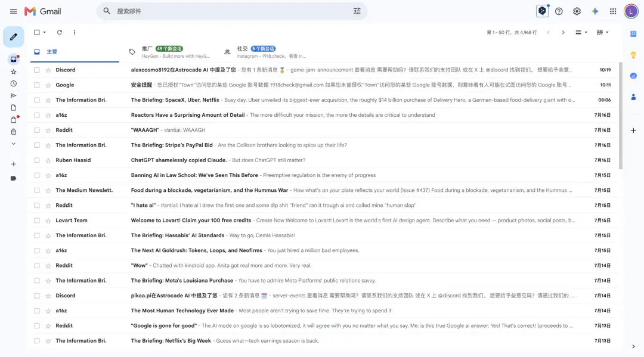644x357 pixels.
Task: Click the 10:19 timestamp on Discord email
Action: [605, 70]
